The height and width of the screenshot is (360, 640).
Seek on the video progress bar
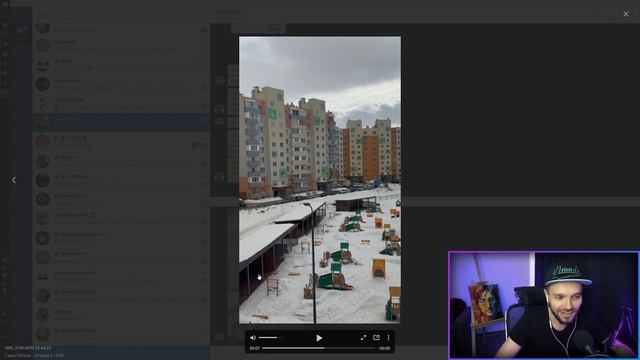click(319, 348)
